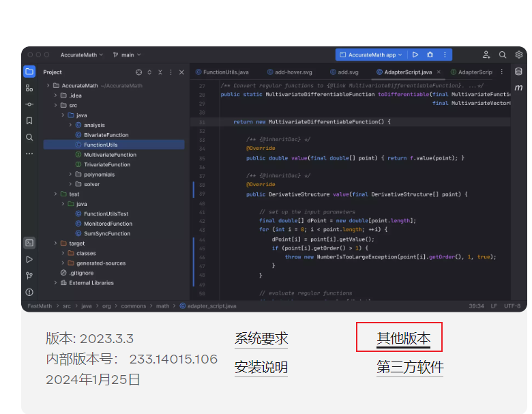This screenshot has height=414, width=532.
Task: Close the AdapterScript.java tab
Action: [x=439, y=72]
